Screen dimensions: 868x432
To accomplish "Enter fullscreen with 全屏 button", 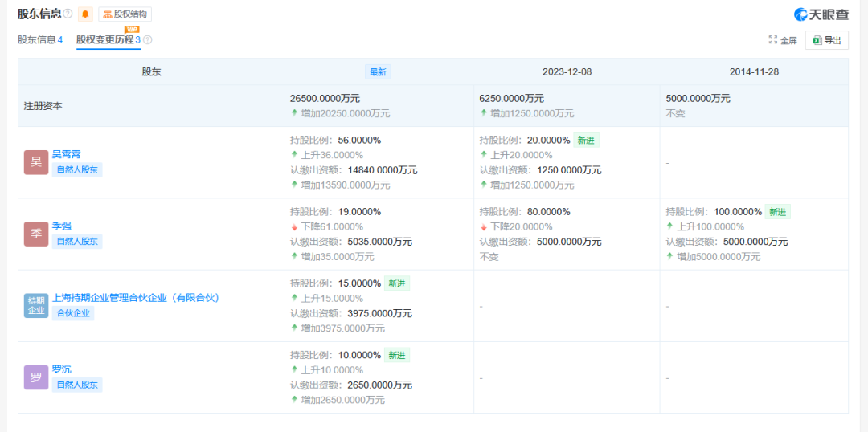I will [x=783, y=40].
